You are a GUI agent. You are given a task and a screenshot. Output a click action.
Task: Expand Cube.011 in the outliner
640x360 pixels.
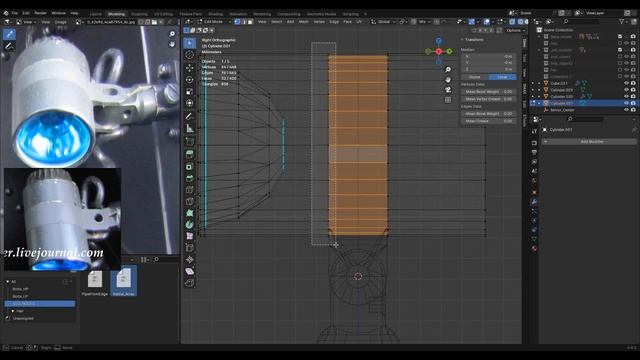tap(539, 83)
